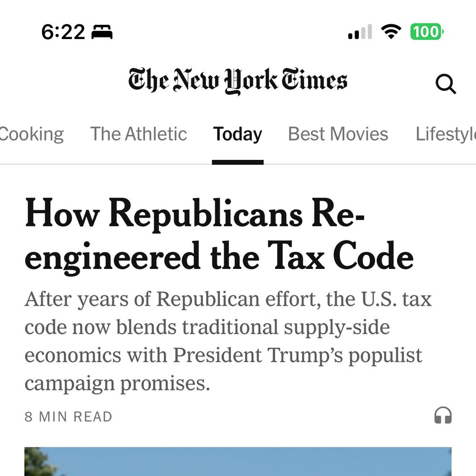
Task: Tap the green battery 100 indicator
Action: coord(427,31)
